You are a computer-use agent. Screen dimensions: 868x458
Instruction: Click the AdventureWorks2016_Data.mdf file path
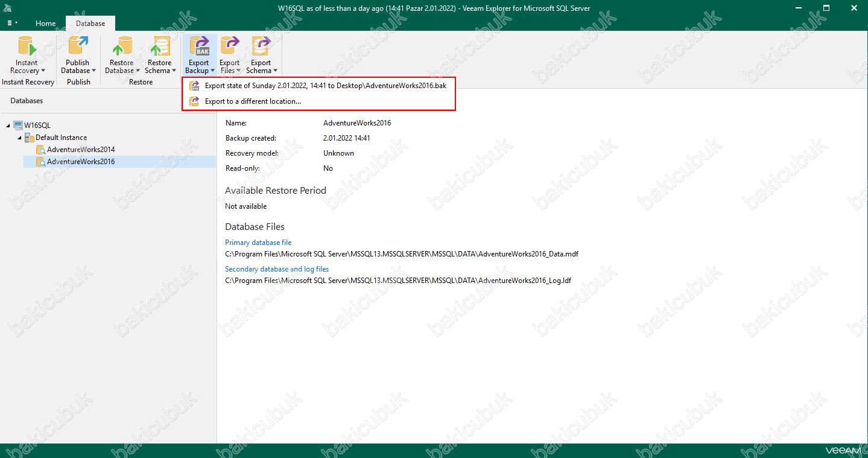click(x=402, y=254)
